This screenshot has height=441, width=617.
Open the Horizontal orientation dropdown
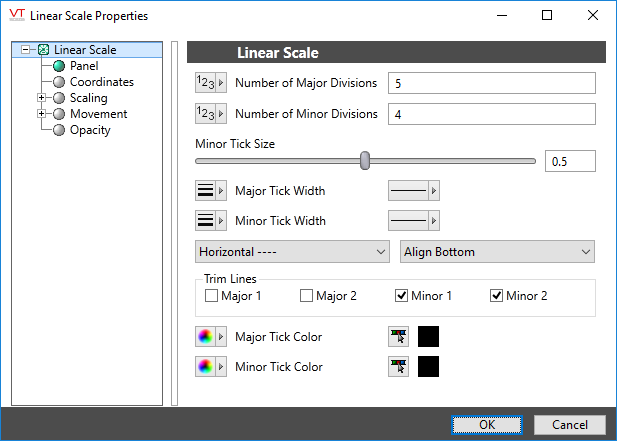coord(292,252)
